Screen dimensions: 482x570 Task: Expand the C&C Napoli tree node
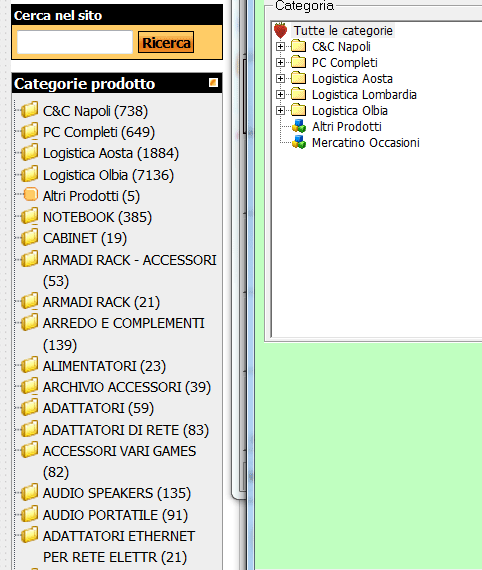pyautogui.click(x=280, y=47)
